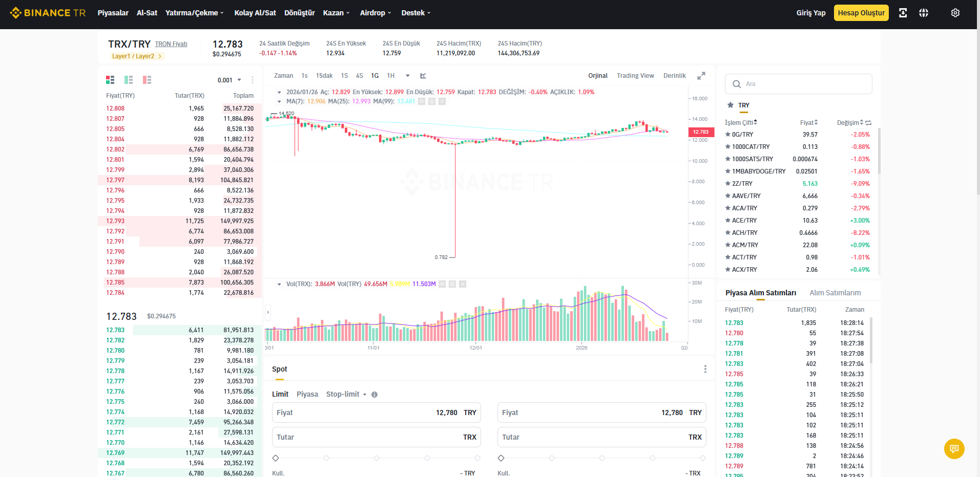Screen dimensions: 980x477
Task: Show buy orders only view
Action: point(129,80)
